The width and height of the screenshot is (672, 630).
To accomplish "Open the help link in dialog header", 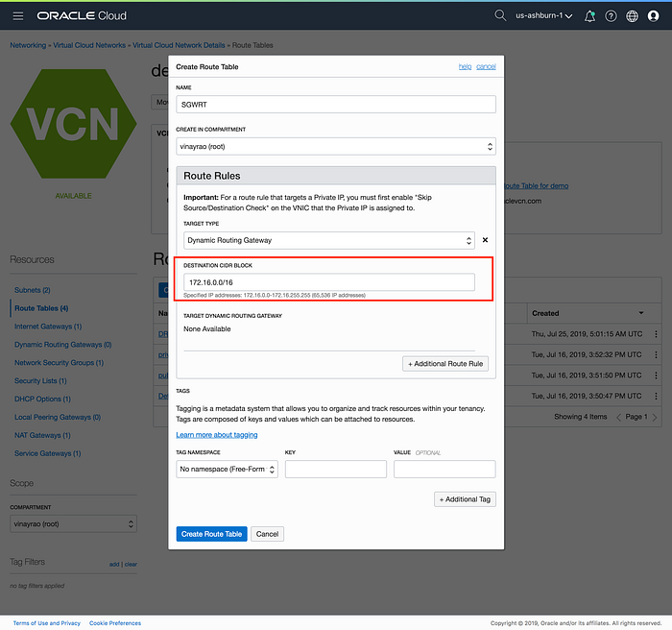I will point(465,66).
